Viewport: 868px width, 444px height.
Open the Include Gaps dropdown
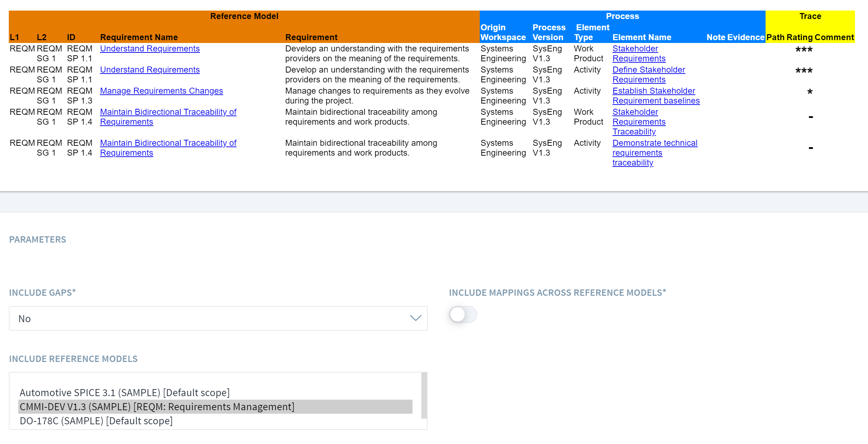(x=218, y=318)
